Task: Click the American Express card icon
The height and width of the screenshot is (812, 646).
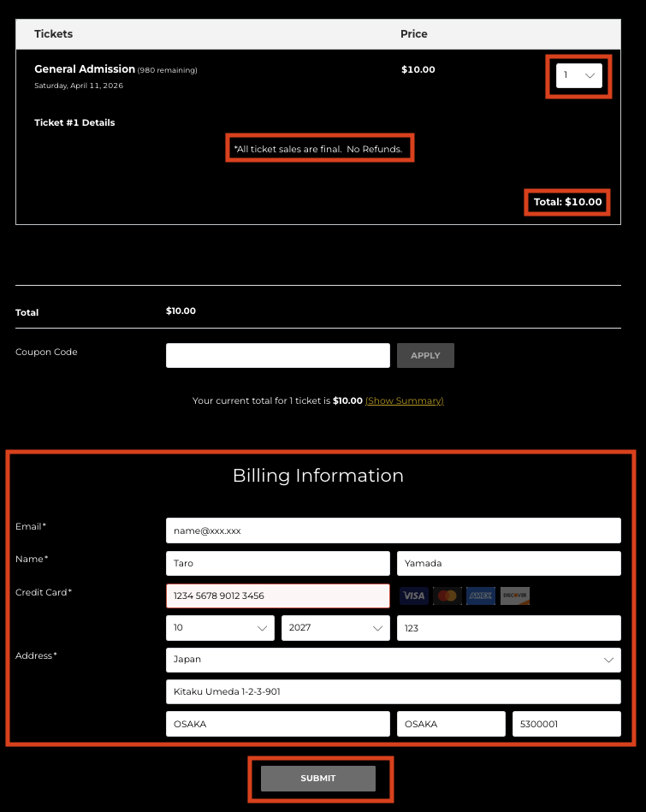Action: [x=481, y=596]
